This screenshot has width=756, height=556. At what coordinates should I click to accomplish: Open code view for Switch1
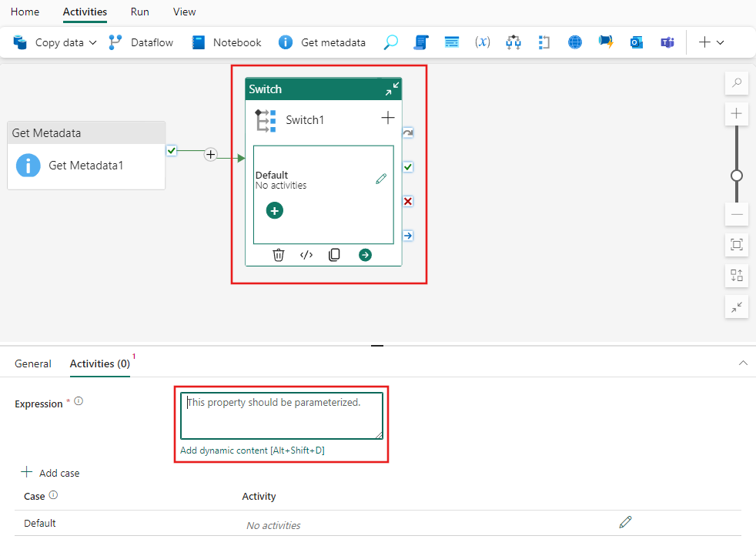pos(306,254)
